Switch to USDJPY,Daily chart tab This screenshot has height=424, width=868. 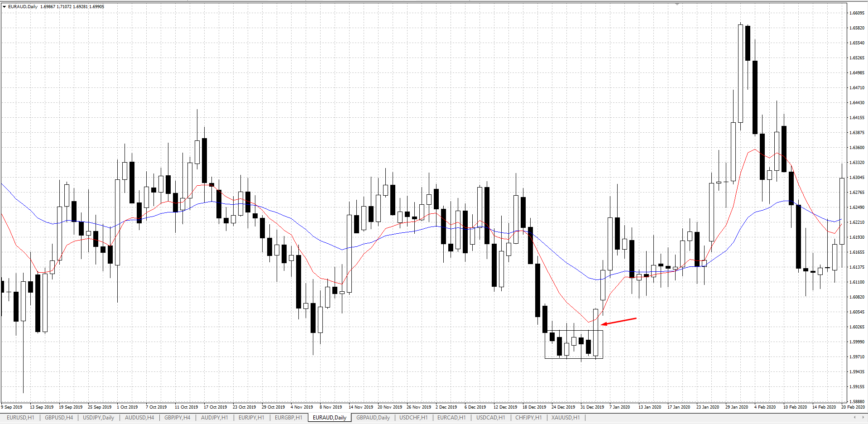[x=99, y=418]
